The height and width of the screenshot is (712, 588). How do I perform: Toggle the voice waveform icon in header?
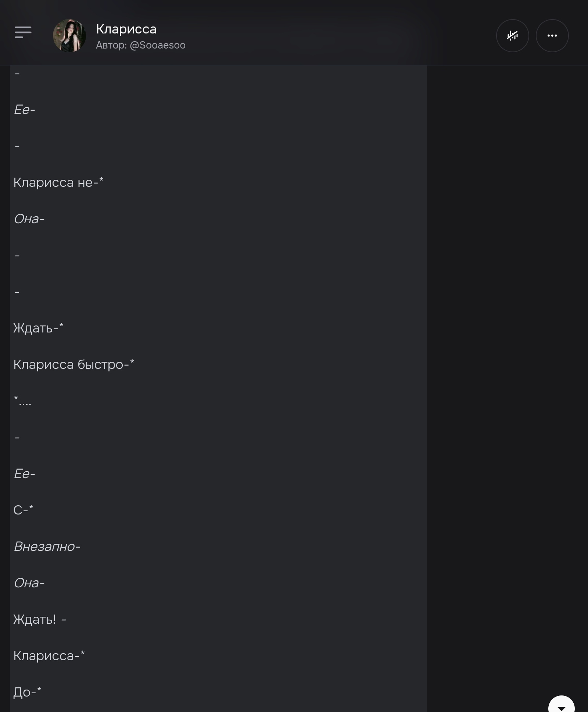coord(512,36)
